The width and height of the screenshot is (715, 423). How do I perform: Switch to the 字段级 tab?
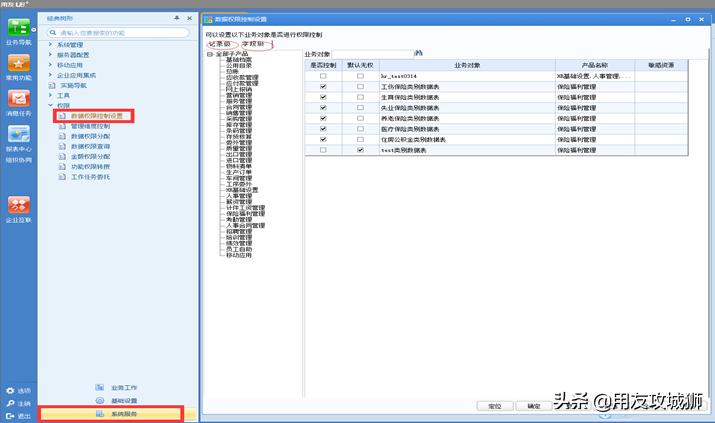click(x=253, y=44)
